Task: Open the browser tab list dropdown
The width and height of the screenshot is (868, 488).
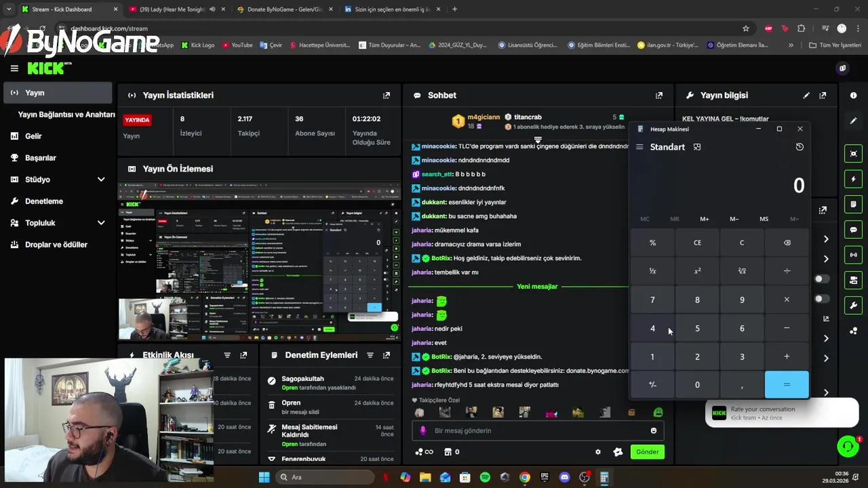Action: click(9, 9)
